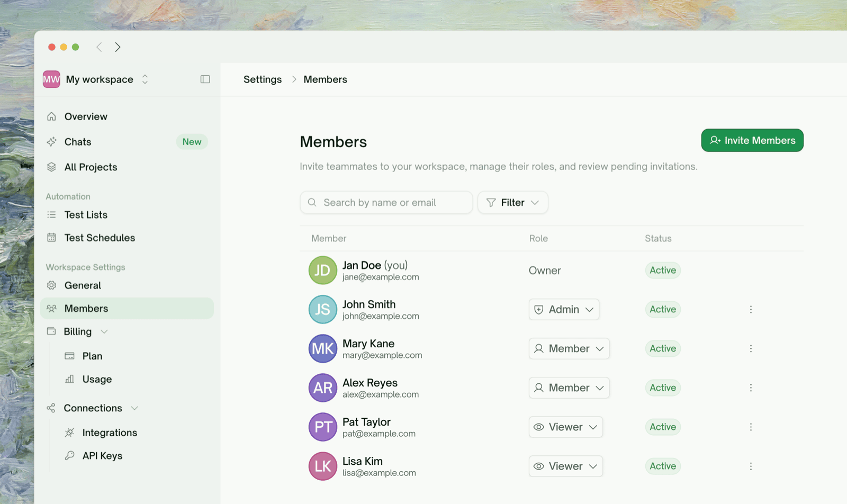
Task: Open Test Schedules in the sidebar
Action: pyautogui.click(x=127, y=238)
